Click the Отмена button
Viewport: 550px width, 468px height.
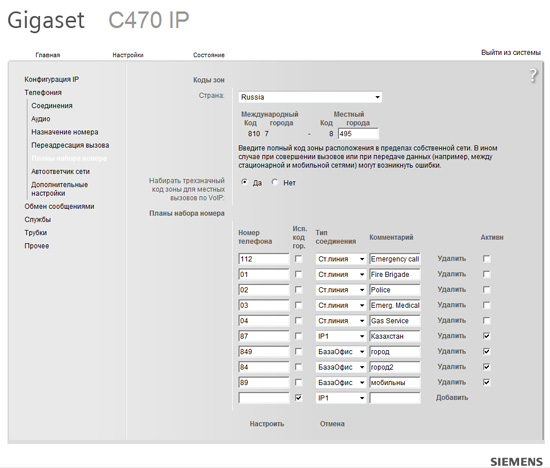coord(332,424)
